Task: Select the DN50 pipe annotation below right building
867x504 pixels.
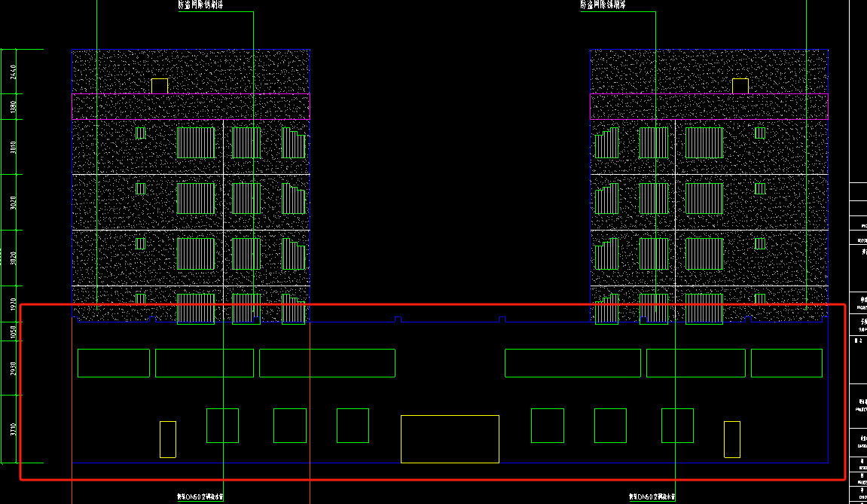Action: pyautogui.click(x=652, y=496)
